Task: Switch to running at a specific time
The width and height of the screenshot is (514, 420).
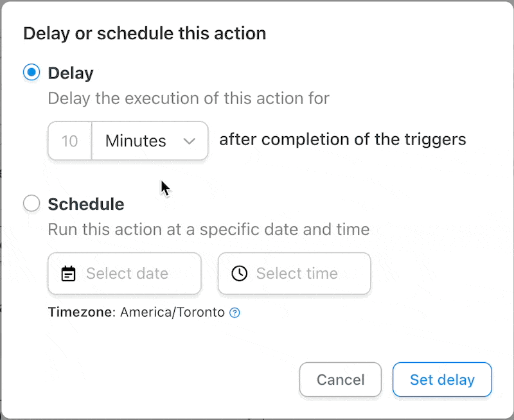Action: [31, 203]
